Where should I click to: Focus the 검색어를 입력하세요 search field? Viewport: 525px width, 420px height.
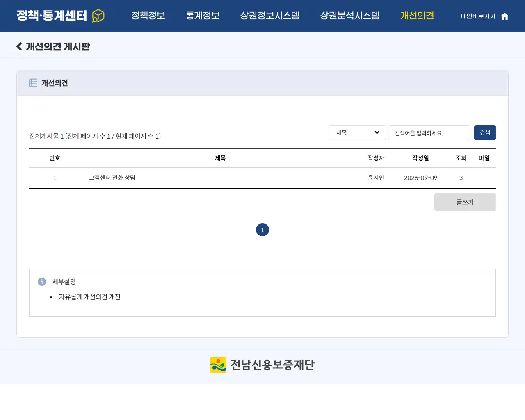point(429,133)
